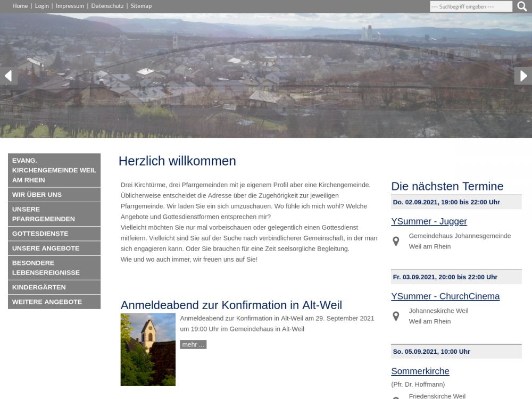
Task: Advance to next slideshow image arrow
Action: [x=523, y=76]
